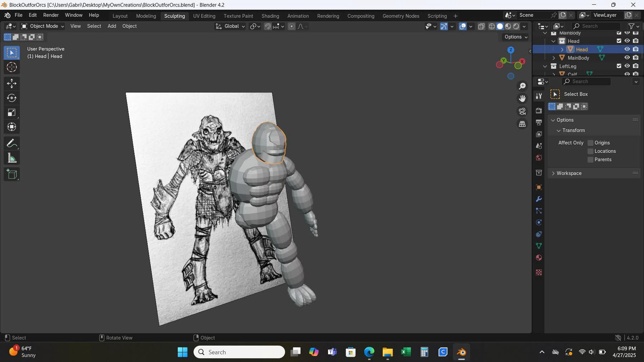Select the Annotate tool

click(12, 143)
